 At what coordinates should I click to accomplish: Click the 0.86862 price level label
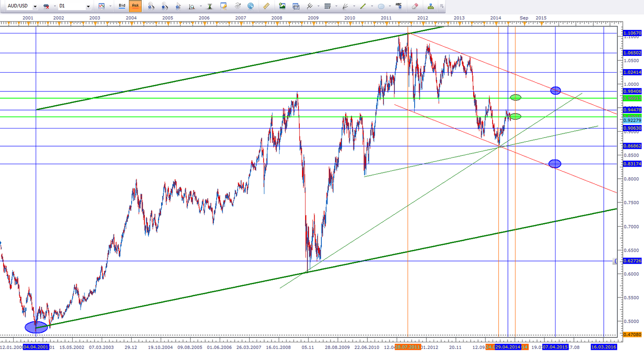click(x=633, y=146)
